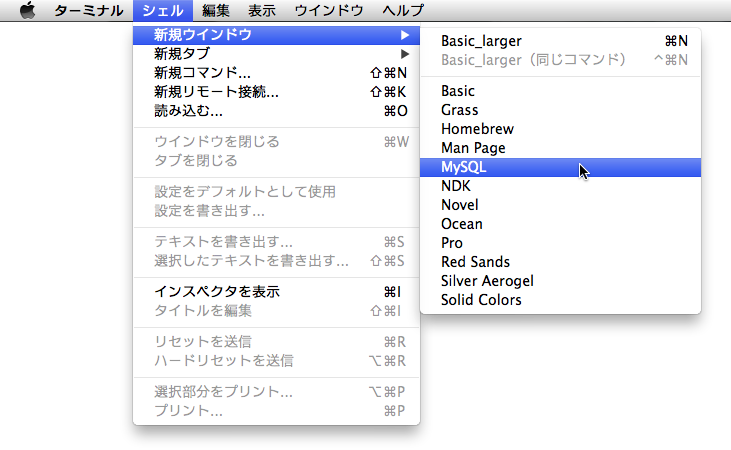This screenshot has height=450, width=731.
Task: Choose 新規コマンド… from the shell menu
Action: click(276, 73)
